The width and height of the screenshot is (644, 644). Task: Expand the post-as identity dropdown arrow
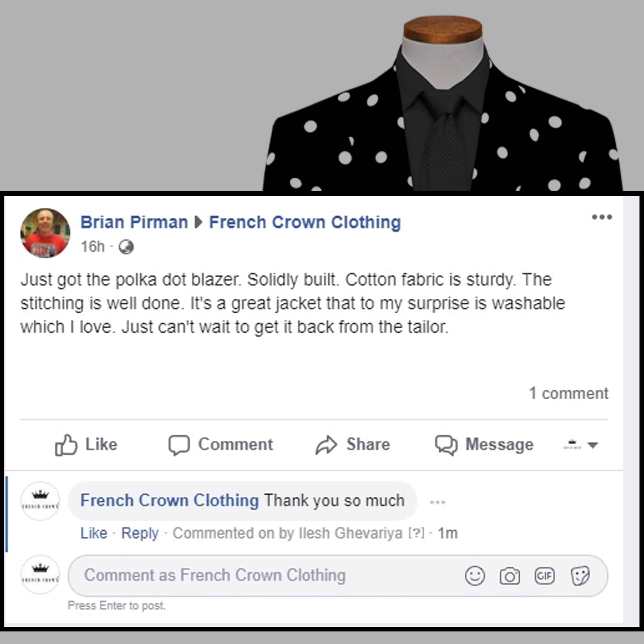pyautogui.click(x=593, y=445)
